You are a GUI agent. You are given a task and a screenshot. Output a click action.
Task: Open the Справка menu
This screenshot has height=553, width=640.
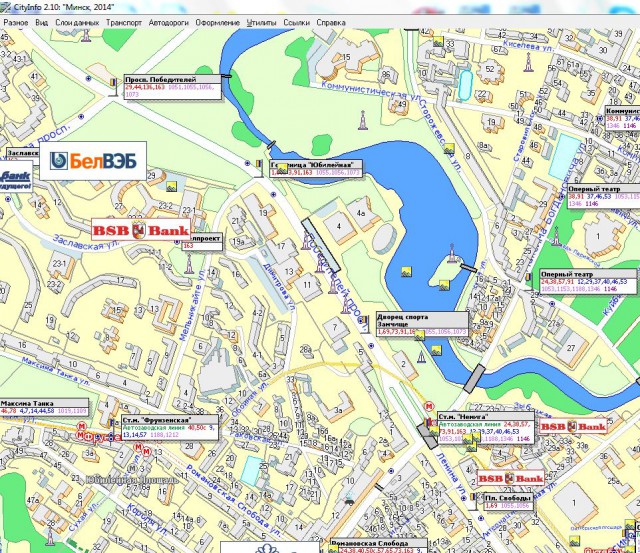click(331, 22)
